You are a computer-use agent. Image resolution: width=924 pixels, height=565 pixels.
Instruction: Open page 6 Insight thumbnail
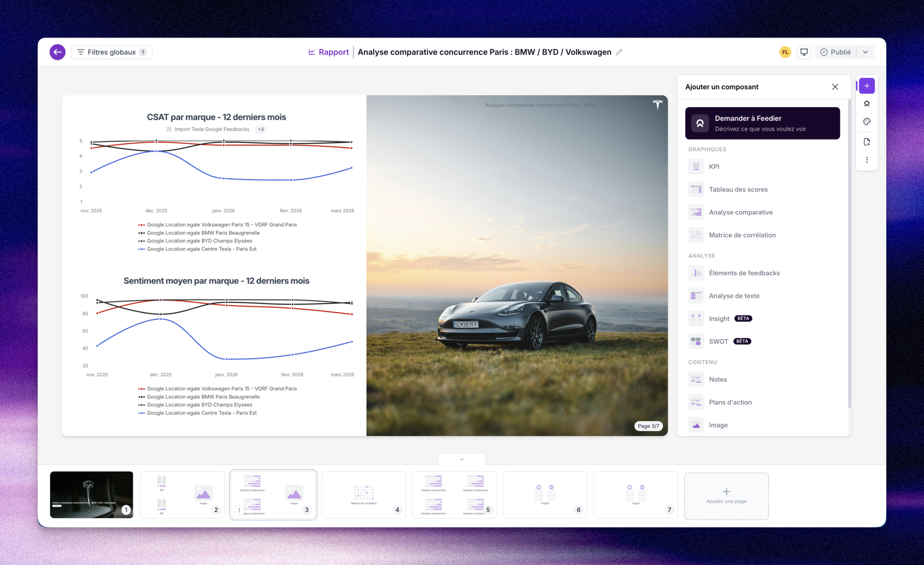pos(545,495)
